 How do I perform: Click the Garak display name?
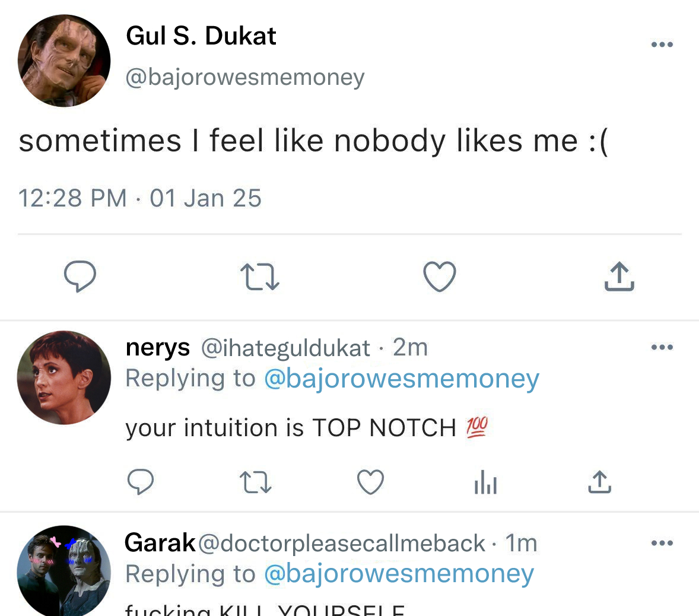pyautogui.click(x=160, y=542)
